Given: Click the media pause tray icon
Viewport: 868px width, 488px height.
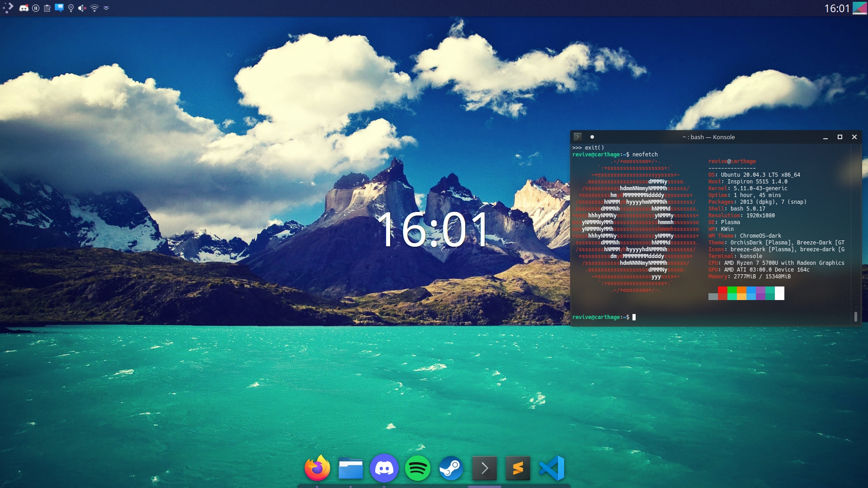Looking at the screenshot, I should tap(36, 8).
